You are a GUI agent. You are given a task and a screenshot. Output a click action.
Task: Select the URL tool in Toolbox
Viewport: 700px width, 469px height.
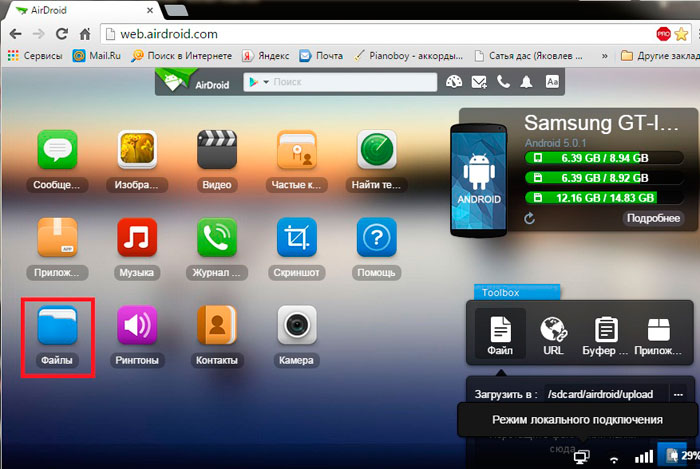pyautogui.click(x=554, y=336)
